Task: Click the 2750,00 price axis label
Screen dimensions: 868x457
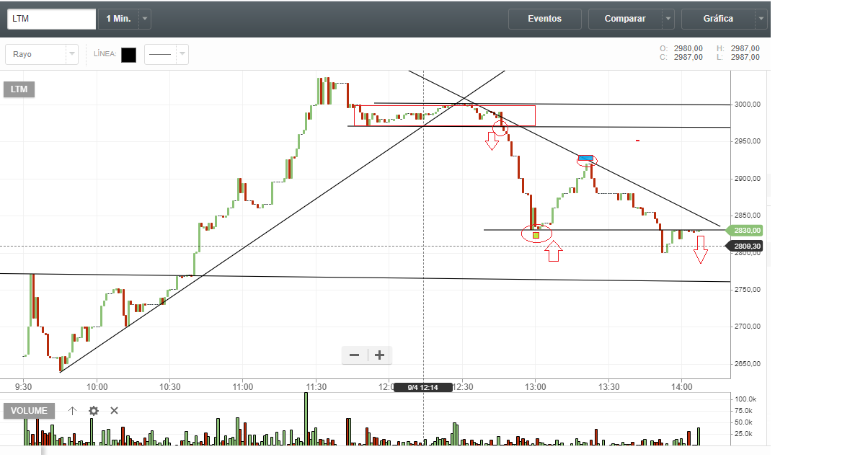Action: pyautogui.click(x=747, y=290)
